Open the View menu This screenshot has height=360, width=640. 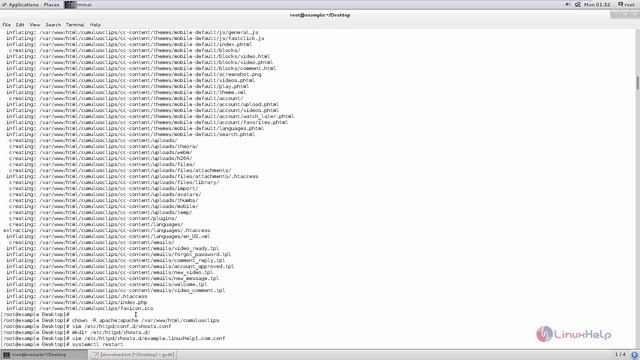tap(35, 25)
